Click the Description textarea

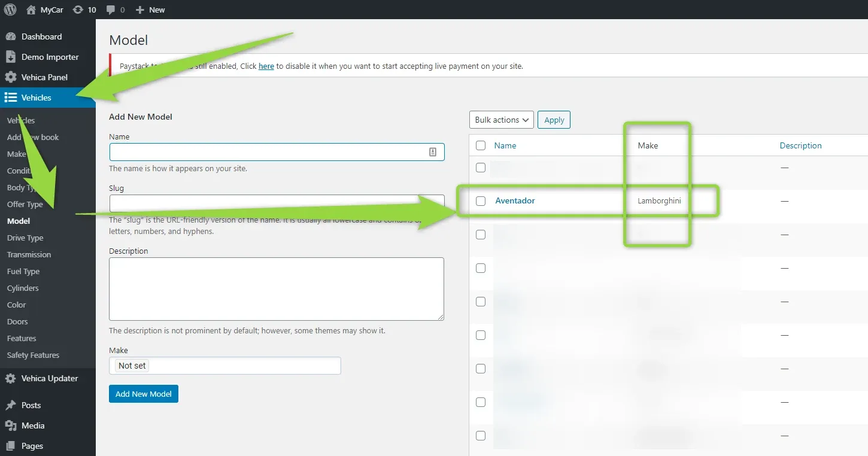click(x=277, y=289)
